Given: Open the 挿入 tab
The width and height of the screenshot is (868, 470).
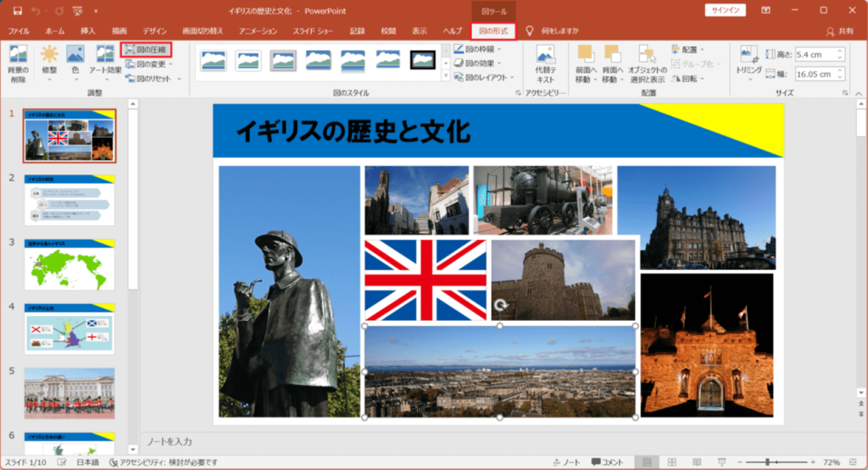Looking at the screenshot, I should pos(87,31).
